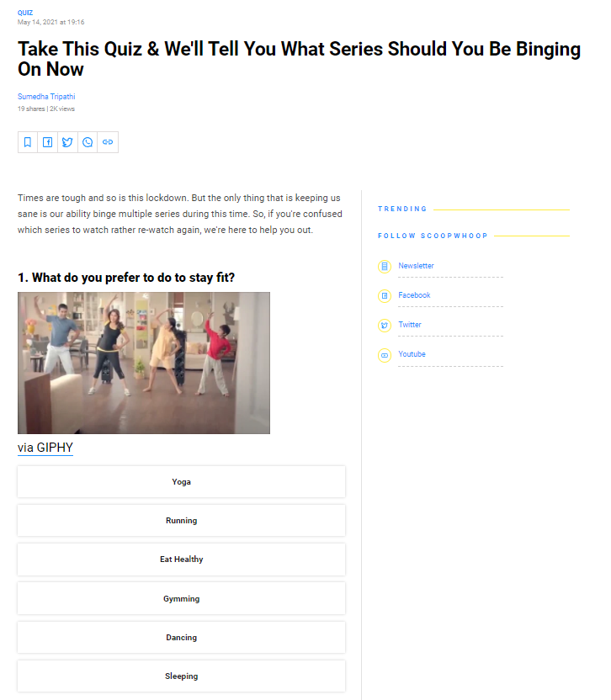
Task: Click the family dancing GIF image
Action: 144,363
